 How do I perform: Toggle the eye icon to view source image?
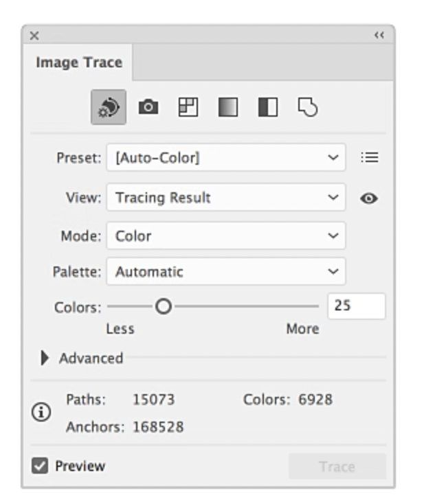(369, 198)
